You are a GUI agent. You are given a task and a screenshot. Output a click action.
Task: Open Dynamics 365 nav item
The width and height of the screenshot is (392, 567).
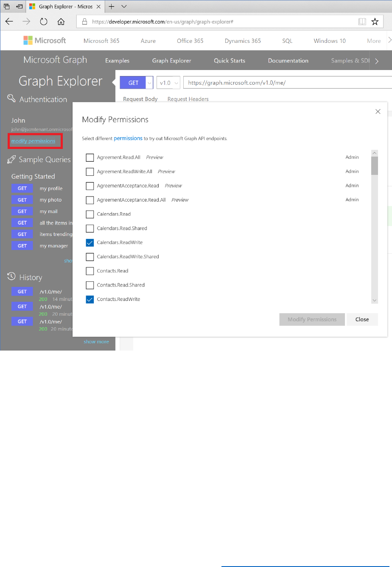coord(243,41)
